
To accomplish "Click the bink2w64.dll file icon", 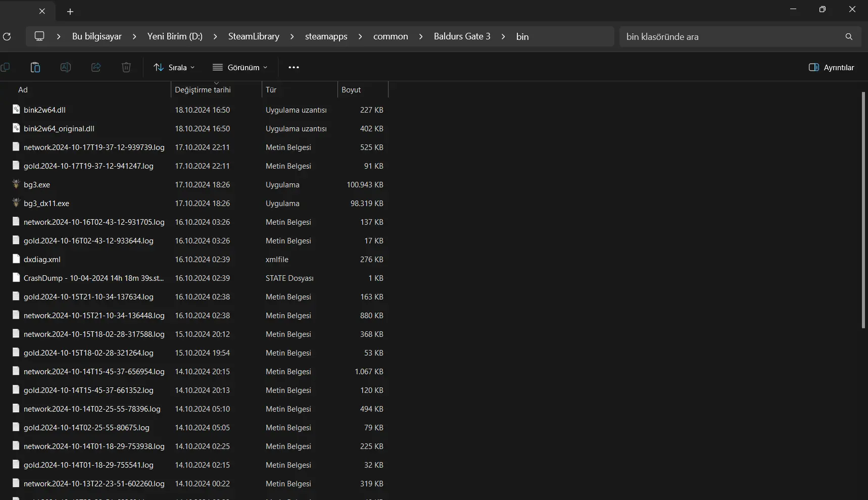I will [x=16, y=110].
